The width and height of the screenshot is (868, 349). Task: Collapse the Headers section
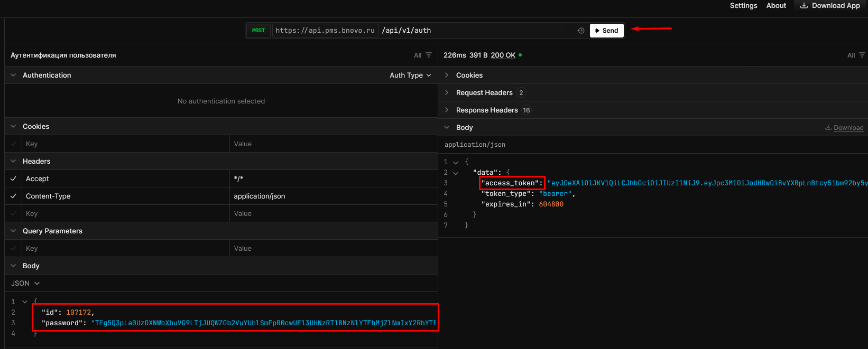[13, 161]
